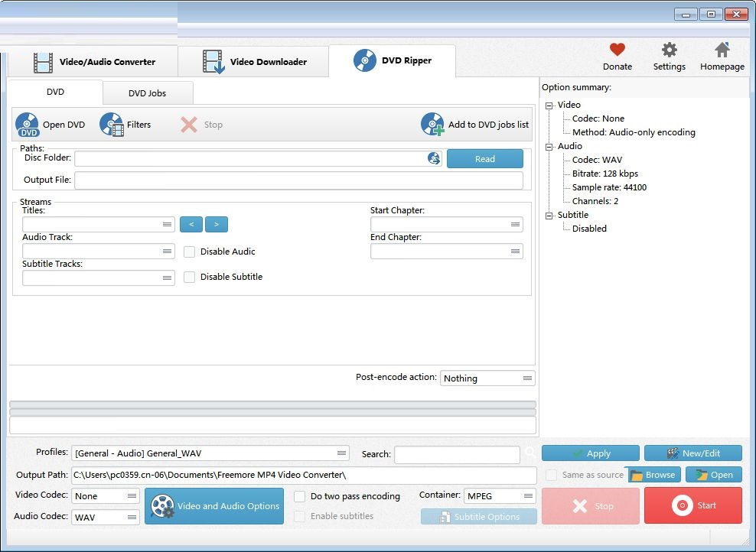The image size is (756, 552).
Task: Open the Audio Track dropdown
Action: (99, 251)
